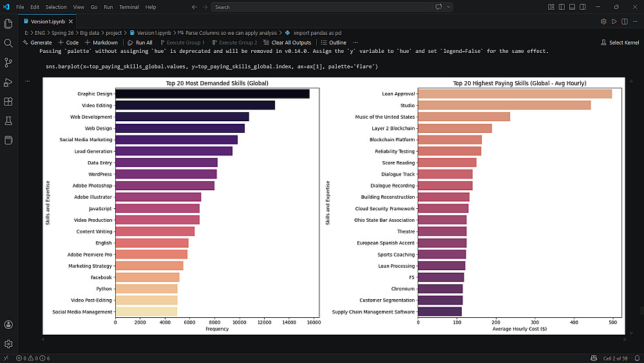Image resolution: width=644 pixels, height=363 pixels.
Task: Open the Terminal menu
Action: tap(129, 7)
